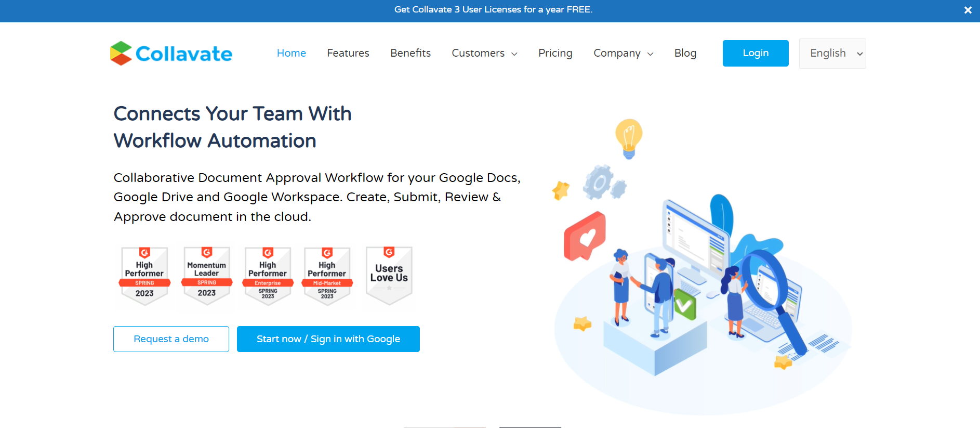This screenshot has width=980, height=428.
Task: Click the heading 'Connects Your Team With Workflow Automation'
Action: 233,127
